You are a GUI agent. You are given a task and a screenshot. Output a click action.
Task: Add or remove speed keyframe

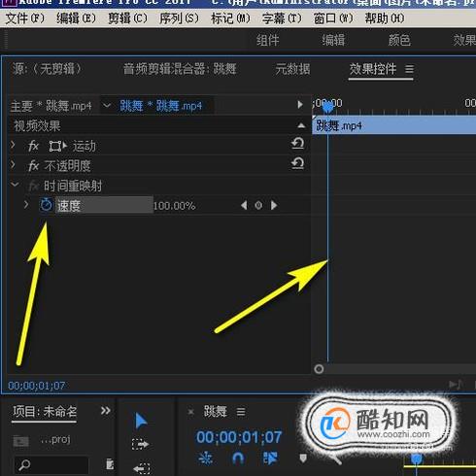258,205
